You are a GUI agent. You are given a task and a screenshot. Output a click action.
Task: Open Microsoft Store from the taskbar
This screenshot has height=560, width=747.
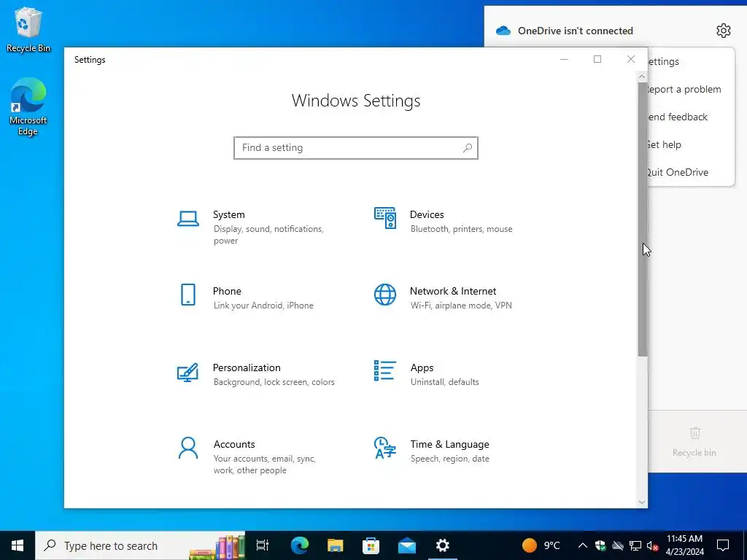[371, 545]
